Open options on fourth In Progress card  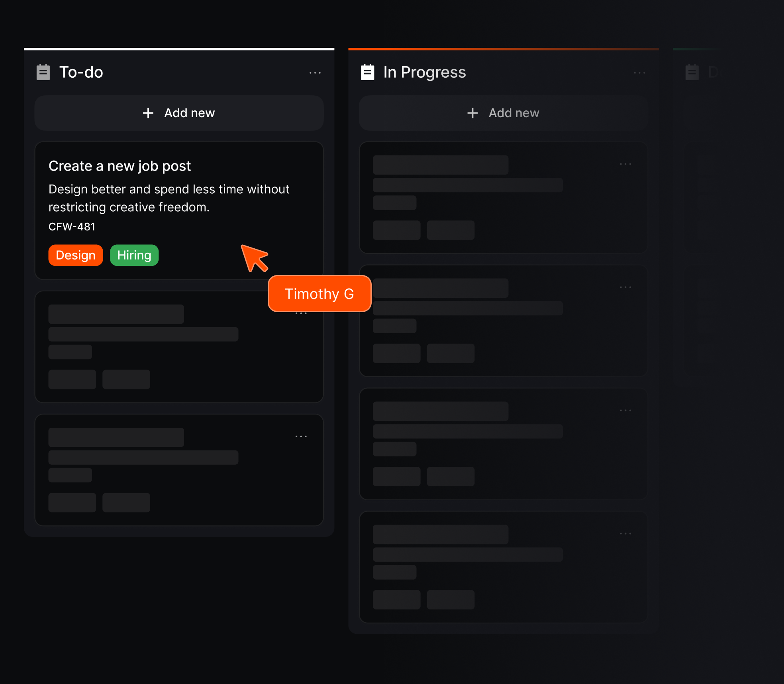(625, 534)
